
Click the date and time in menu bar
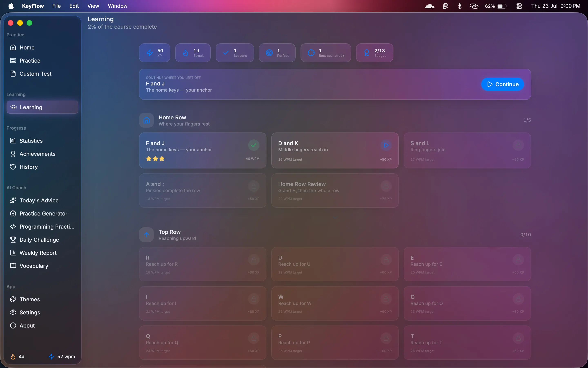tap(556, 6)
